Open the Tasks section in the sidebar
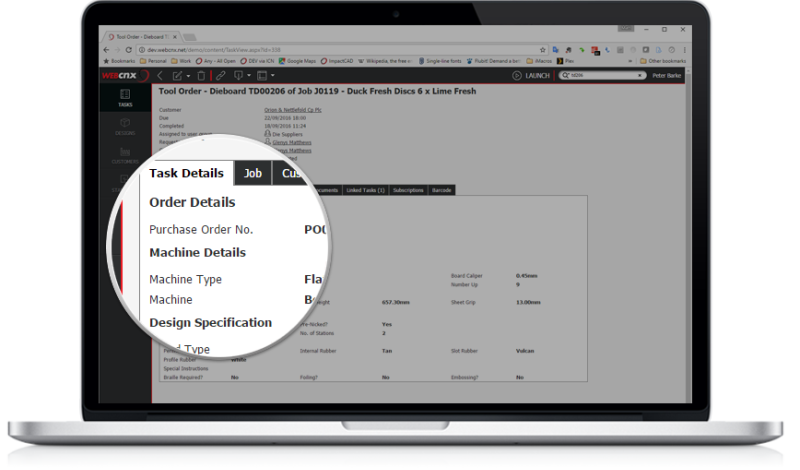800x470 pixels. click(125, 98)
